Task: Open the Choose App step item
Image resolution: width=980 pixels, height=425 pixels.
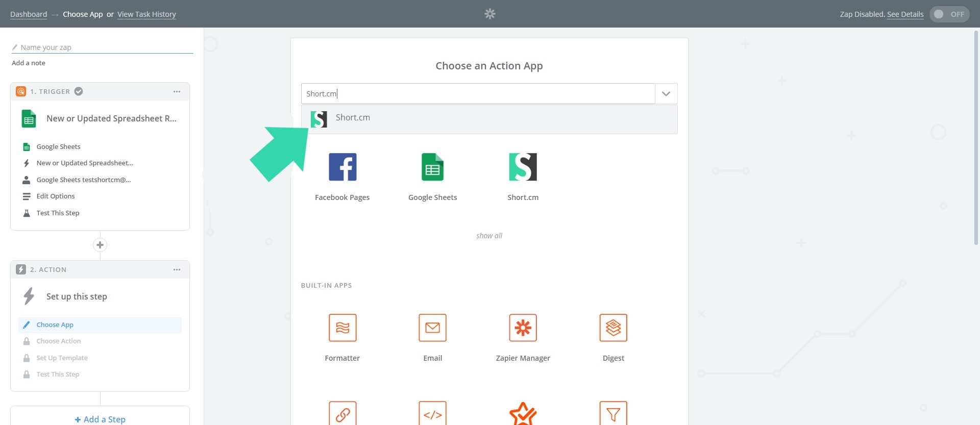Action: point(55,325)
